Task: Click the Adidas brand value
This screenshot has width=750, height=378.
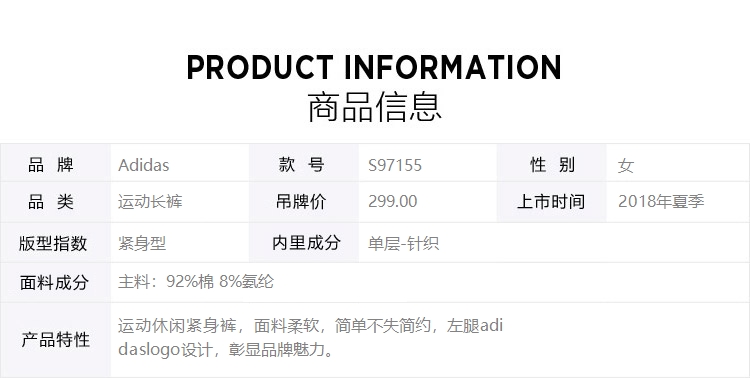Action: coord(143,165)
